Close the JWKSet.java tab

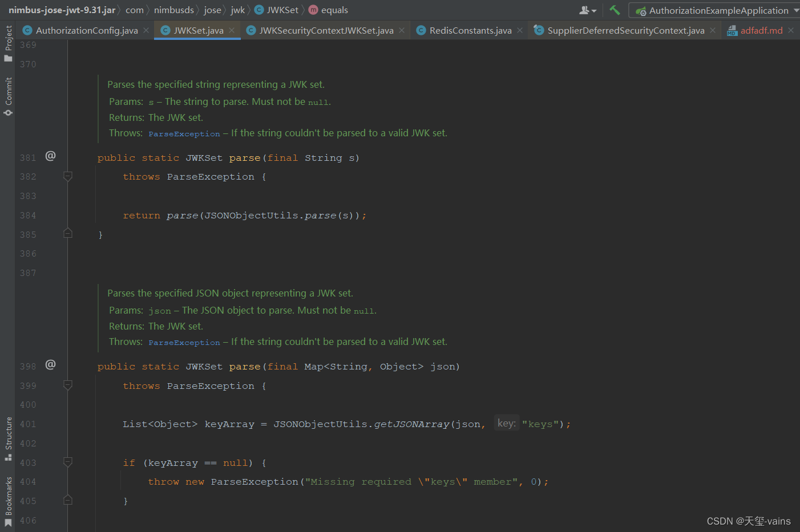[232, 30]
